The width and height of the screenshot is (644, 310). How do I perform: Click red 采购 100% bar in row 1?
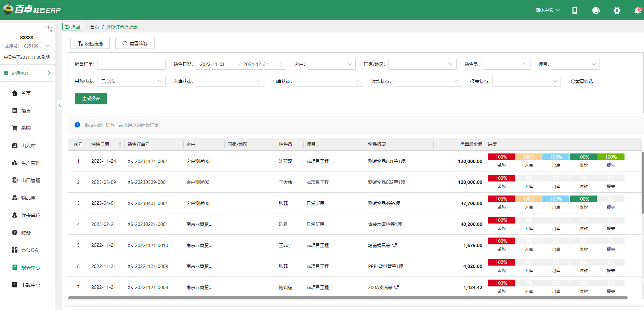[x=501, y=157]
